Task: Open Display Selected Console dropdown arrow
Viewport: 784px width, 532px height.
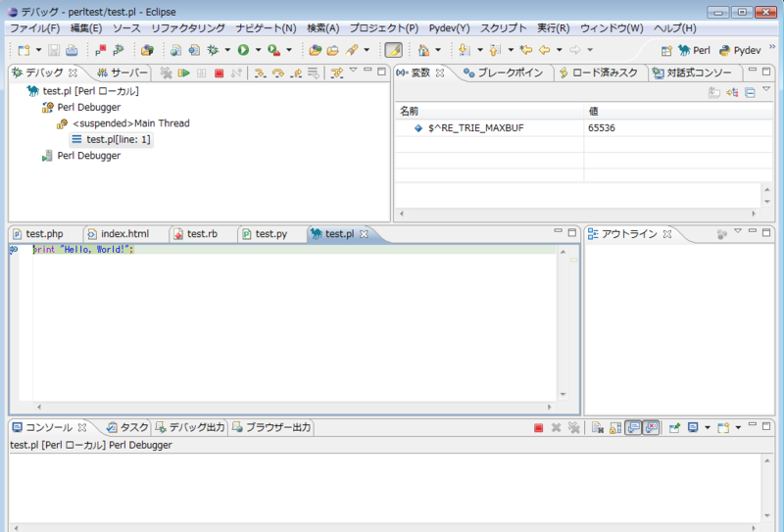Action: coord(707,427)
